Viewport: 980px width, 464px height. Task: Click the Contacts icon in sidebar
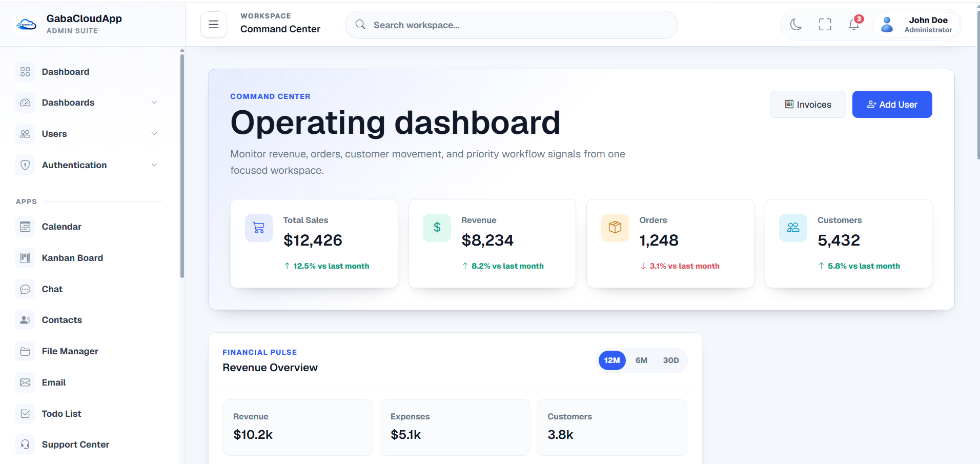25,320
